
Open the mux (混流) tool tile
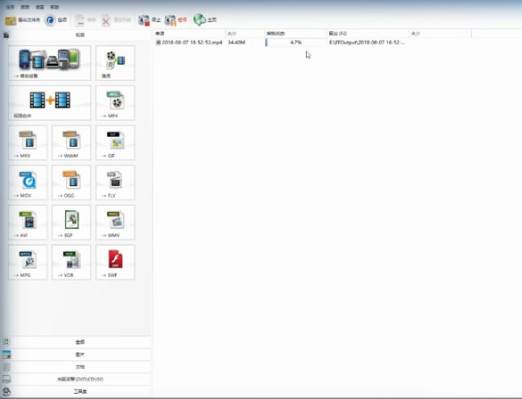[115, 63]
